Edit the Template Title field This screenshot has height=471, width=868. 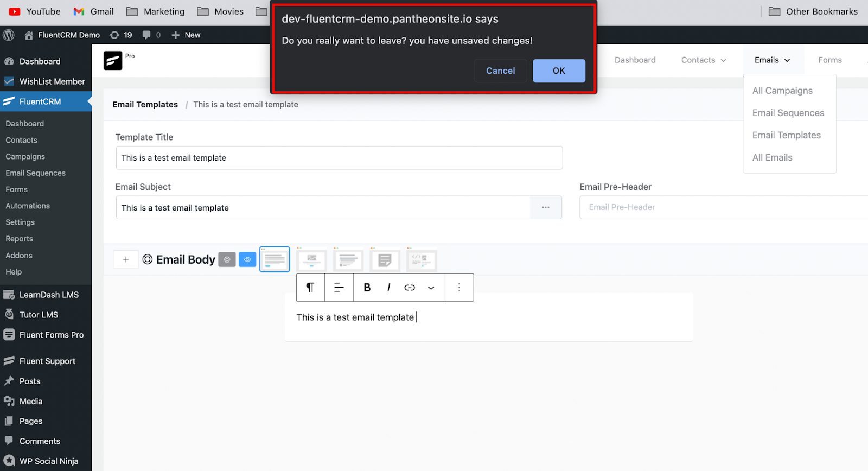pyautogui.click(x=339, y=158)
